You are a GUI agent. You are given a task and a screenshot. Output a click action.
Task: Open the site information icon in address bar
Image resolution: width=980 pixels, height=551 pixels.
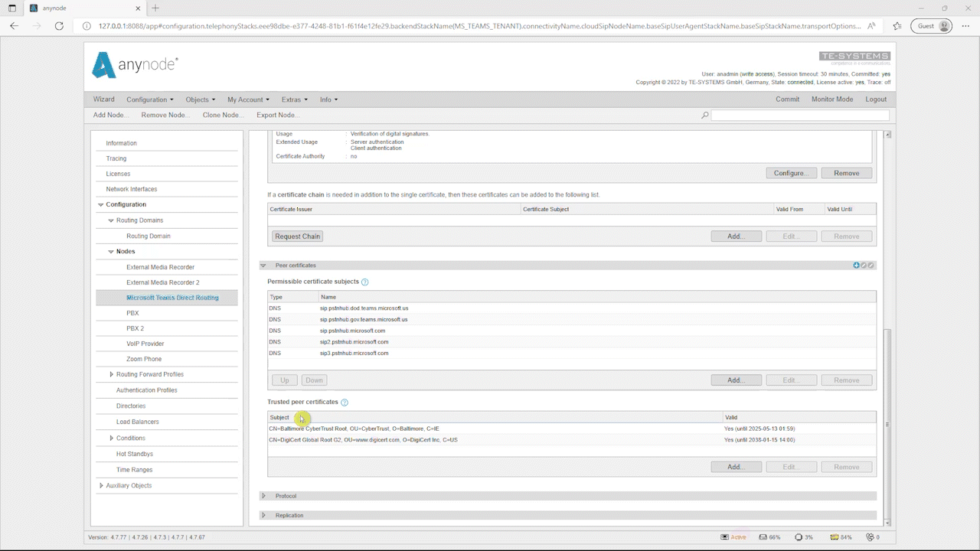(87, 25)
